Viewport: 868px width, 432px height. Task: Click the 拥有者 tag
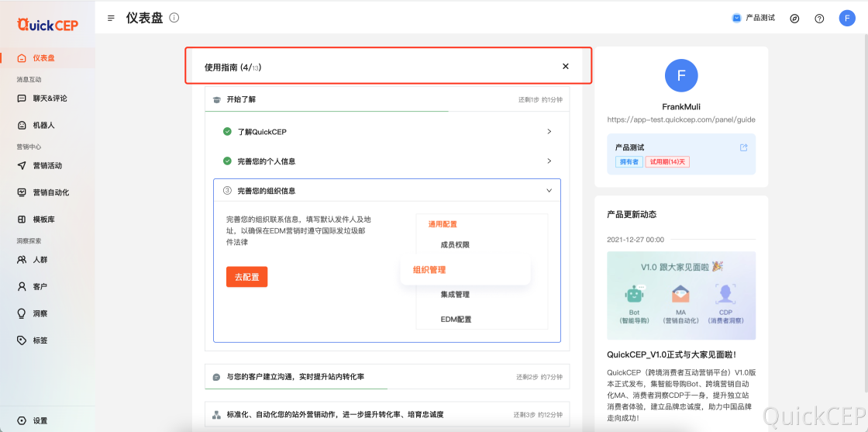click(x=629, y=162)
